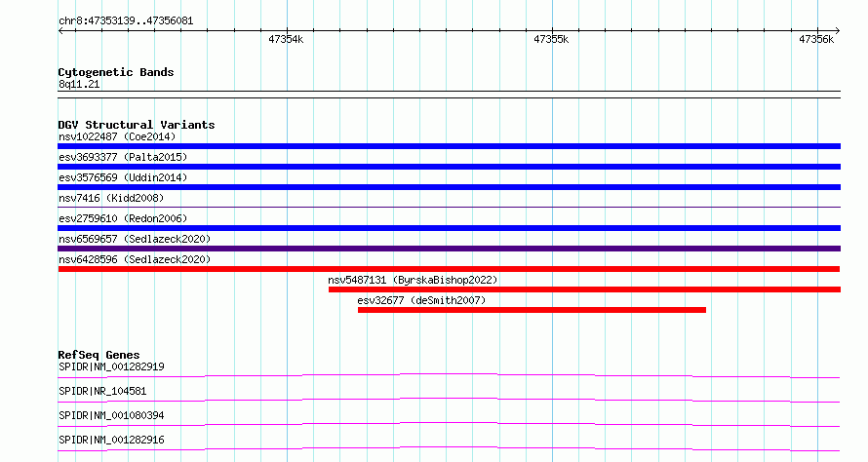
Task: Select the 8q11.21 band label
Action: tap(79, 84)
